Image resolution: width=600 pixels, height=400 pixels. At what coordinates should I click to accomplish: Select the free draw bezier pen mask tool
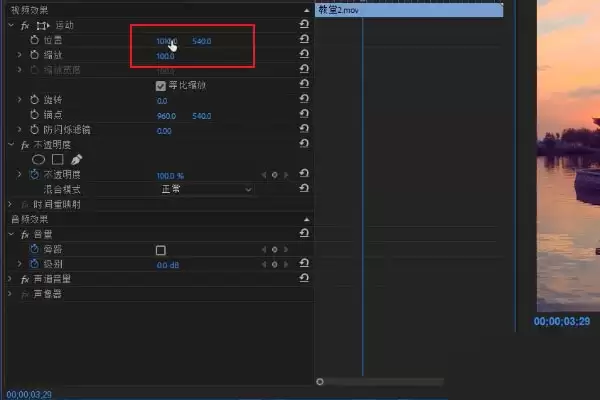tap(77, 159)
